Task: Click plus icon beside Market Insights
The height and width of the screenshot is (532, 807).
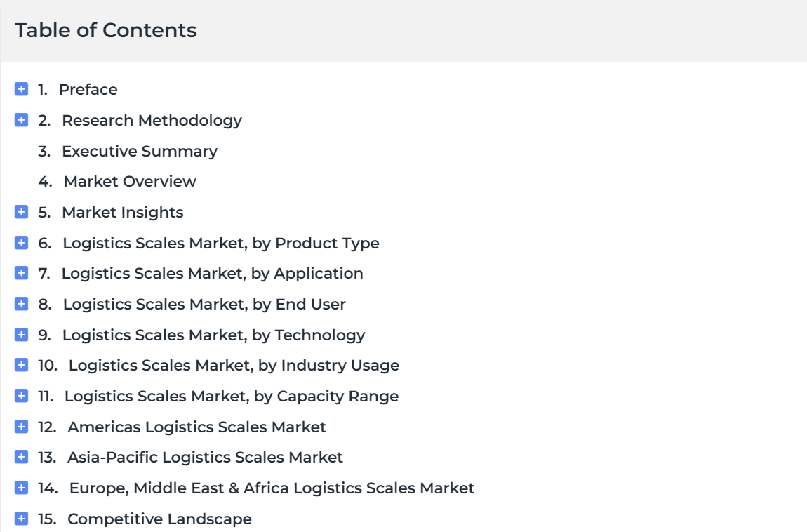Action: 21,212
